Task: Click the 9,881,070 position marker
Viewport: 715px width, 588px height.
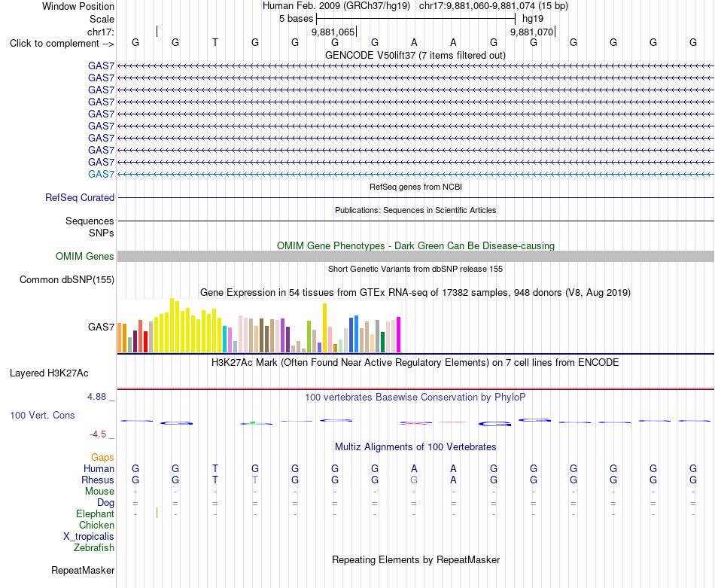Action: click(531, 32)
